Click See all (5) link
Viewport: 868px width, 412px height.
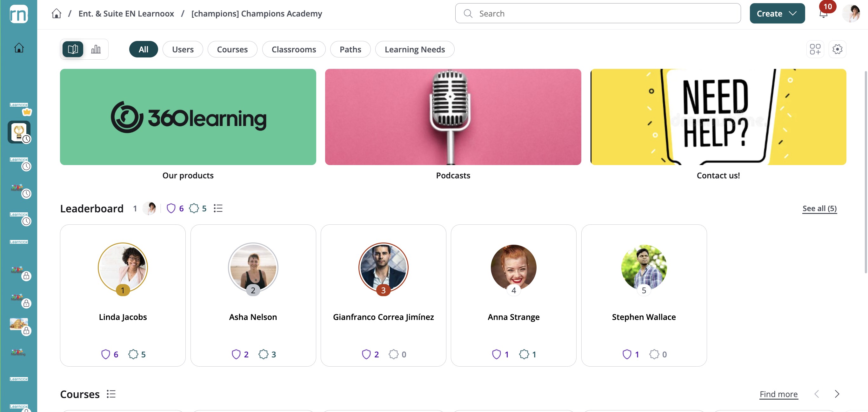tap(819, 208)
